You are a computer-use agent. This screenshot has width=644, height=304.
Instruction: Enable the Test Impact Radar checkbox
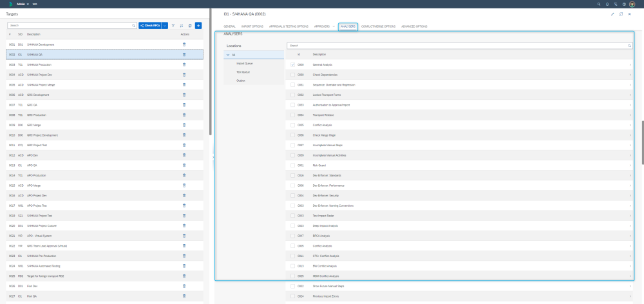(x=292, y=216)
